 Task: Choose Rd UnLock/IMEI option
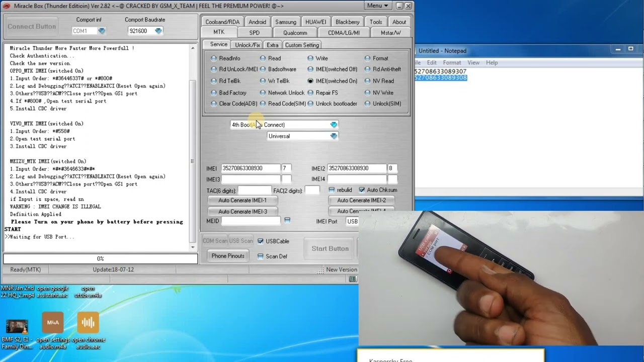tap(214, 69)
